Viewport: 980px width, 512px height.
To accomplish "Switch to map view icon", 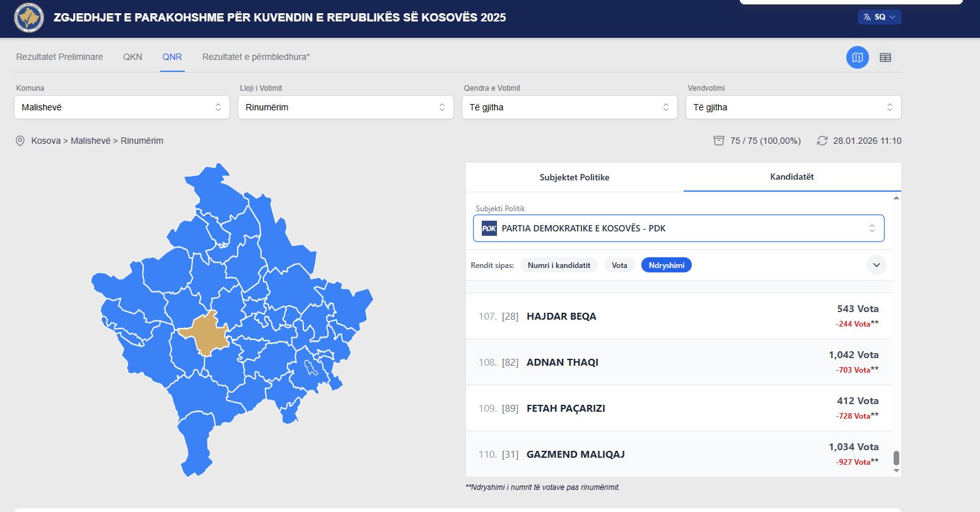I will [857, 57].
